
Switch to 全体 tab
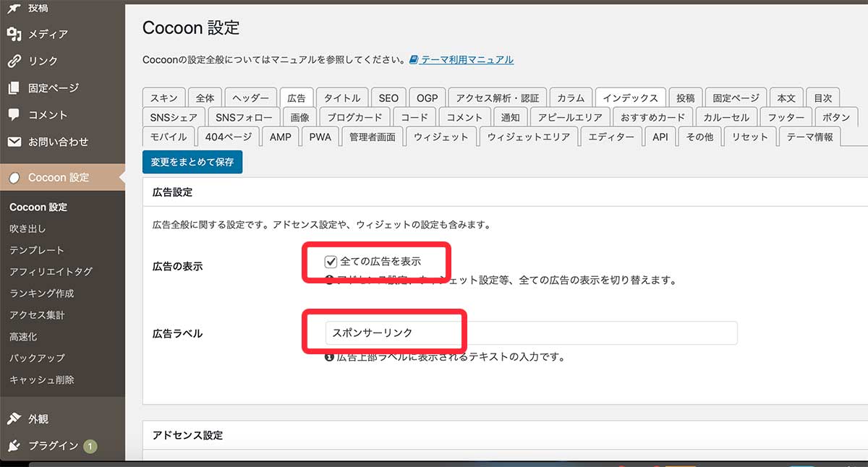pyautogui.click(x=205, y=98)
